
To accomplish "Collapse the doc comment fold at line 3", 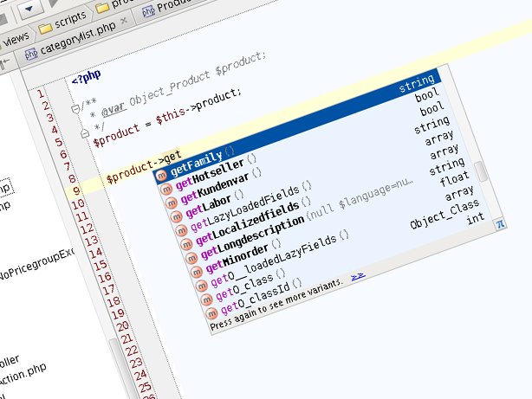I will click(76, 109).
